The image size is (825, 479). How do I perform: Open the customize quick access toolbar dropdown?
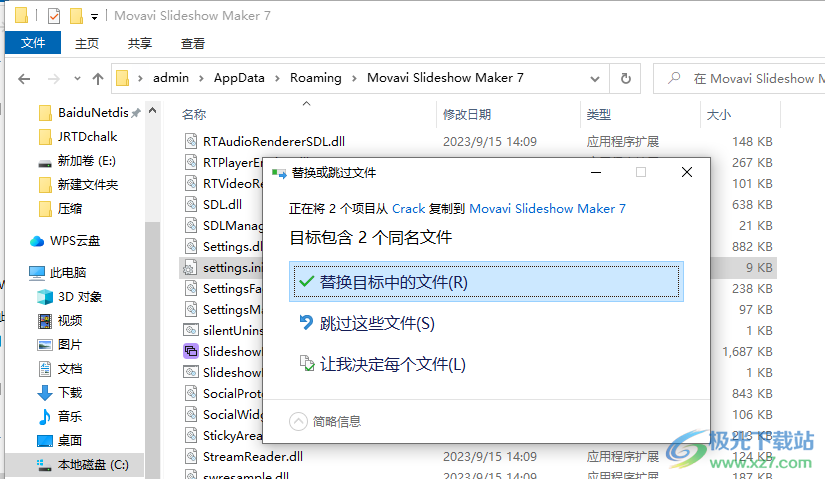coord(94,17)
